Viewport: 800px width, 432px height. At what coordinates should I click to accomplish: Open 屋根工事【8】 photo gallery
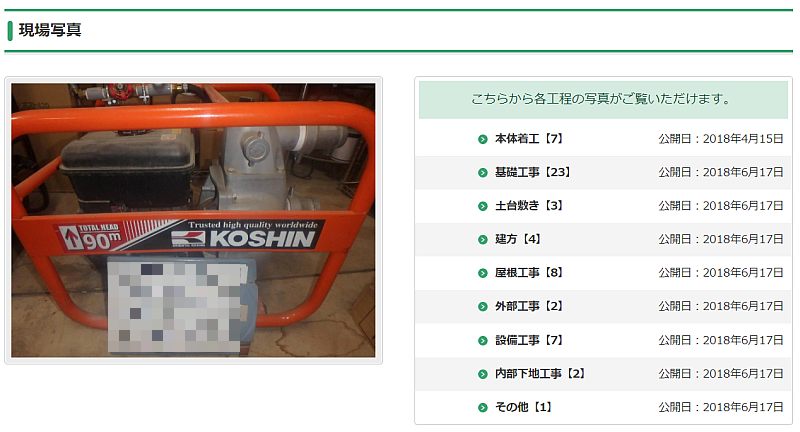point(529,273)
